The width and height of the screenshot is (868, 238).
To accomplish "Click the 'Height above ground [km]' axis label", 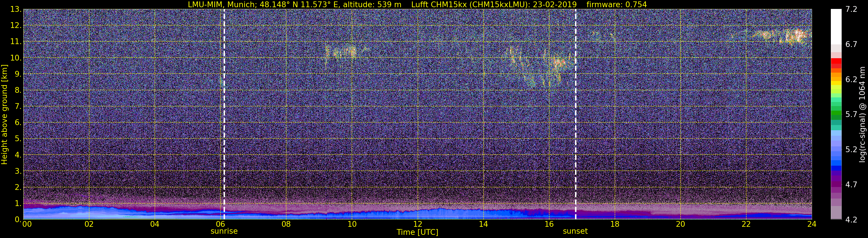I will click(x=4, y=115).
